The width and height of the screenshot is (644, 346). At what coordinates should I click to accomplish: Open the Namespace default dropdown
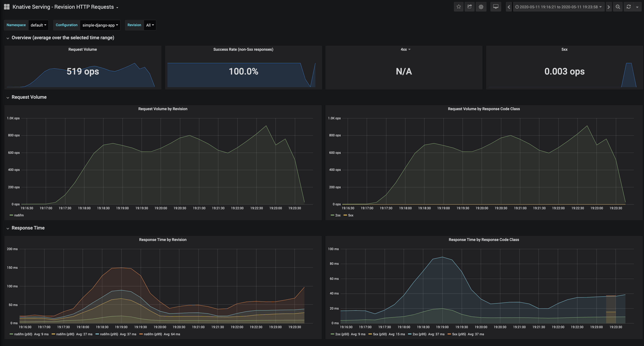coord(38,25)
